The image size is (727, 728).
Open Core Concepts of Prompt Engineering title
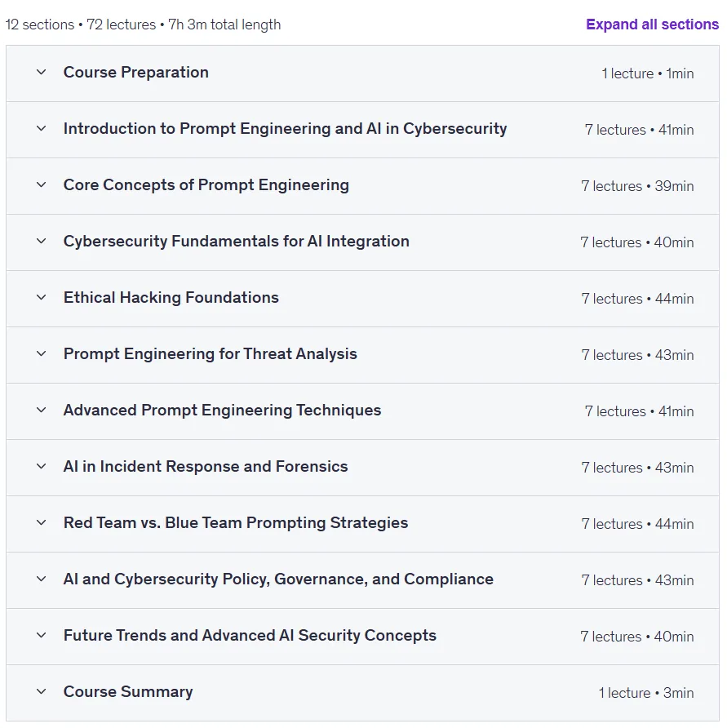206,184
